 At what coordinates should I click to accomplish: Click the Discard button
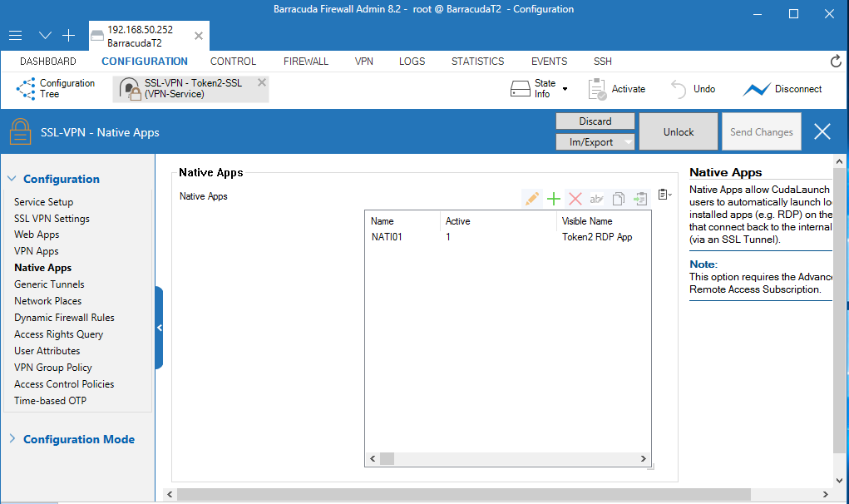(x=595, y=121)
